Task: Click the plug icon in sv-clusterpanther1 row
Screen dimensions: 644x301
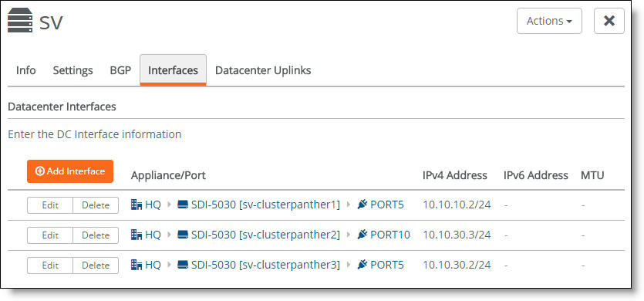Action: pyautogui.click(x=362, y=205)
